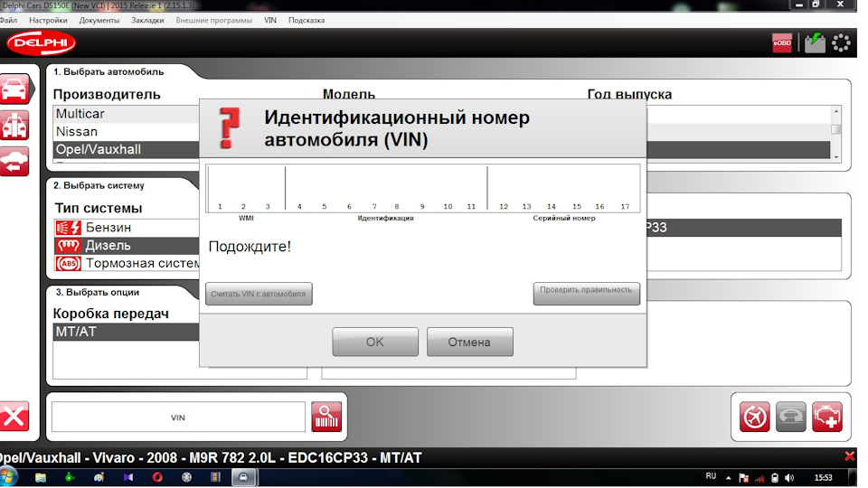Viewport: 868px width, 488px height.
Task: Select Nissan in the manufacturer list
Action: click(x=127, y=132)
